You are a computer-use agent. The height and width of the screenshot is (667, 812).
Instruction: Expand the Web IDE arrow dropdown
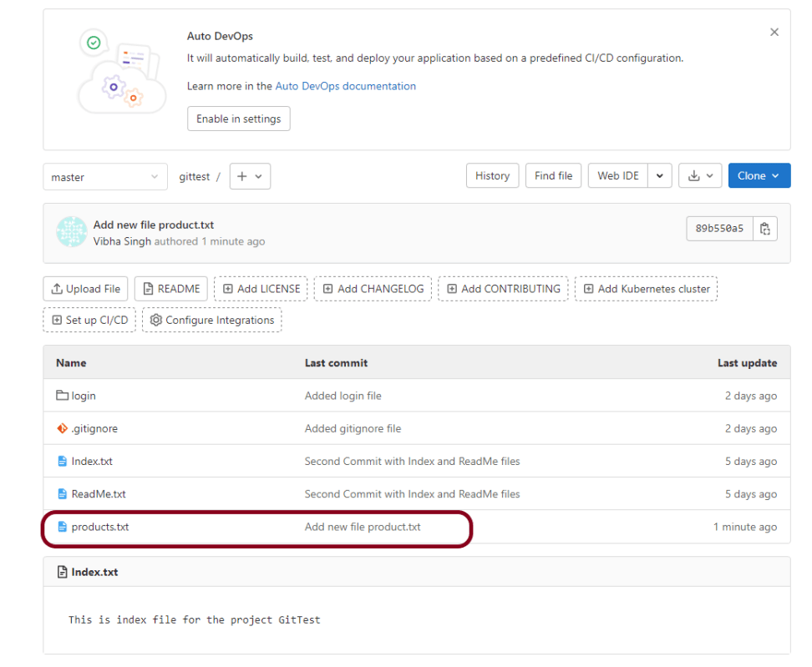coord(660,176)
